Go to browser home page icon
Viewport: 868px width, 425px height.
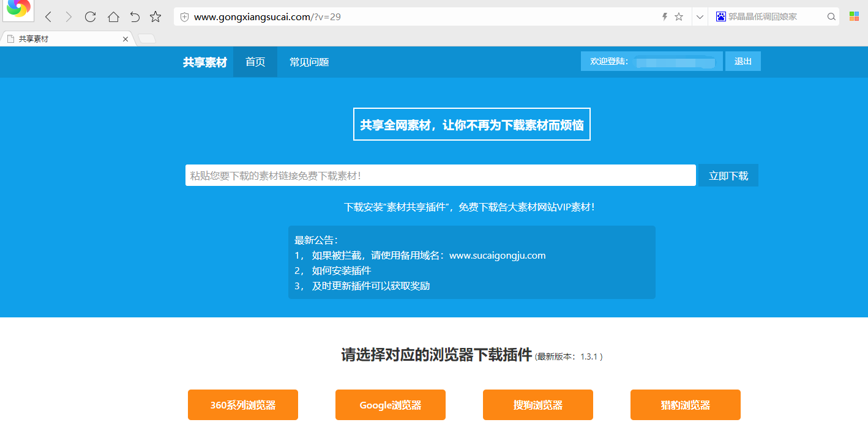(x=113, y=17)
